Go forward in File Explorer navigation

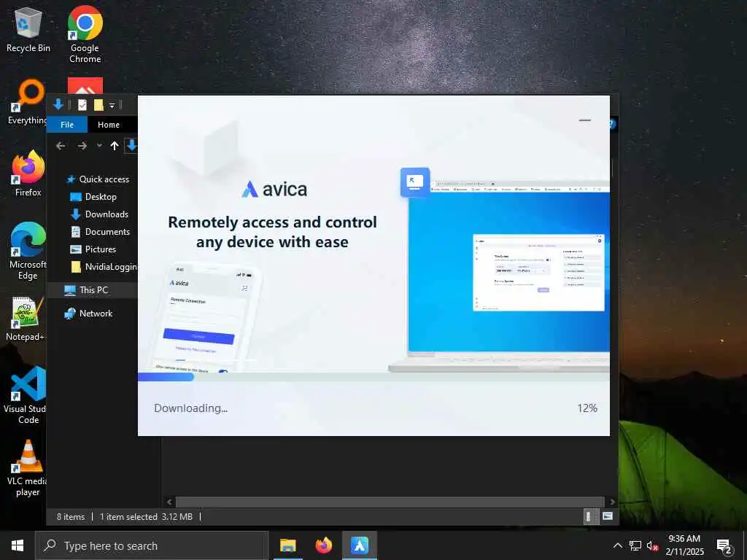click(82, 146)
